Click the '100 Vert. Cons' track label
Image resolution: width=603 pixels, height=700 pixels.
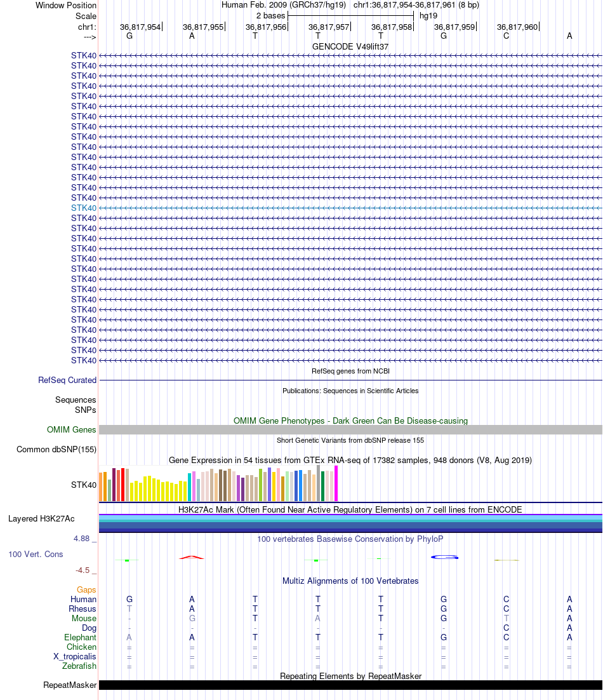click(x=36, y=555)
